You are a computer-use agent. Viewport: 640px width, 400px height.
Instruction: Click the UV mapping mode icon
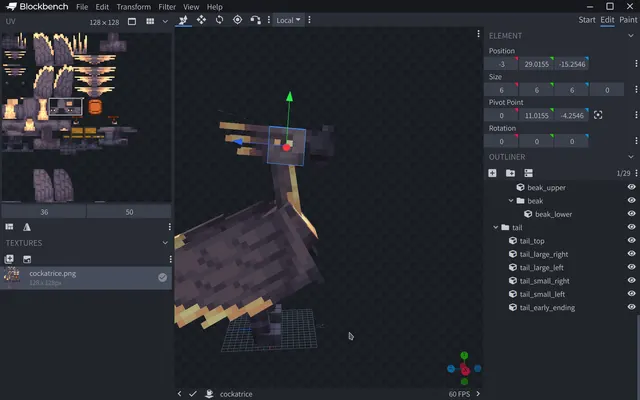[x=9, y=227]
